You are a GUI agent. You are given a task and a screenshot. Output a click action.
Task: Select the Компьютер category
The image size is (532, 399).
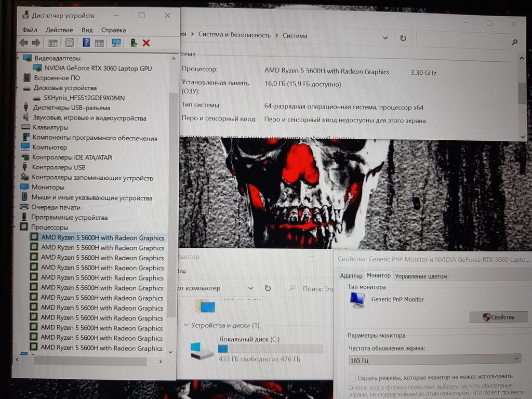[49, 147]
